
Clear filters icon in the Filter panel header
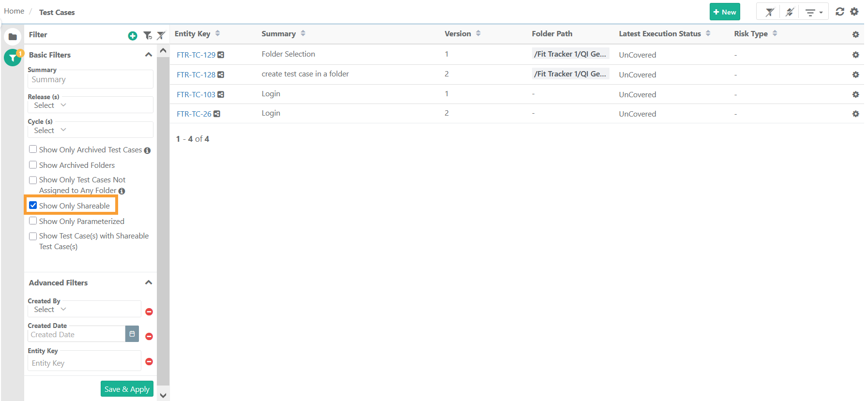(161, 35)
